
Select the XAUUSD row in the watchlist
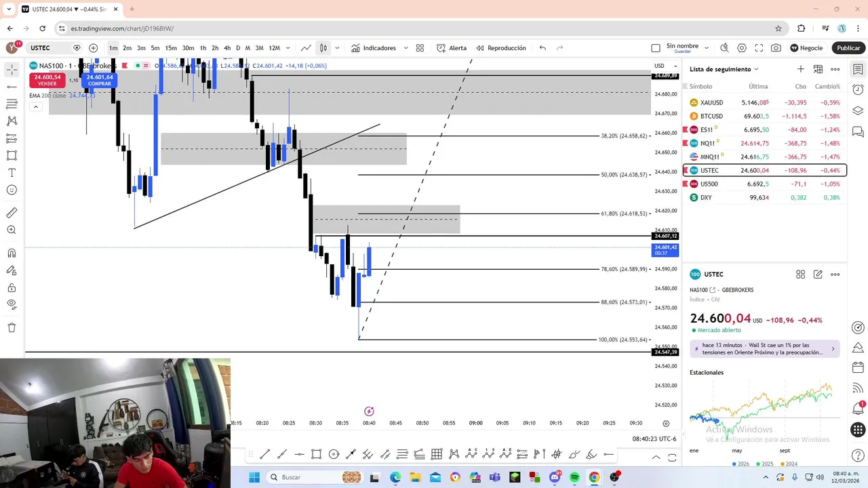pos(765,102)
